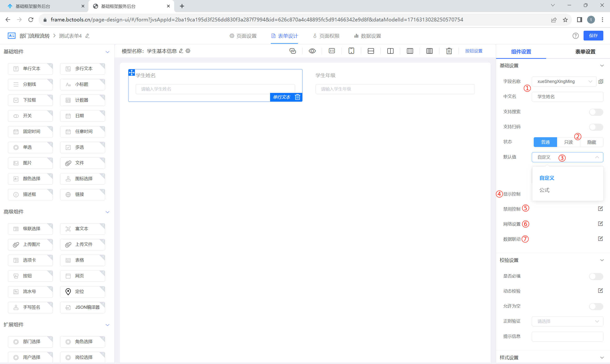The width and height of the screenshot is (610, 364).
Task: Share this page icon in address bar
Action: tap(554, 20)
